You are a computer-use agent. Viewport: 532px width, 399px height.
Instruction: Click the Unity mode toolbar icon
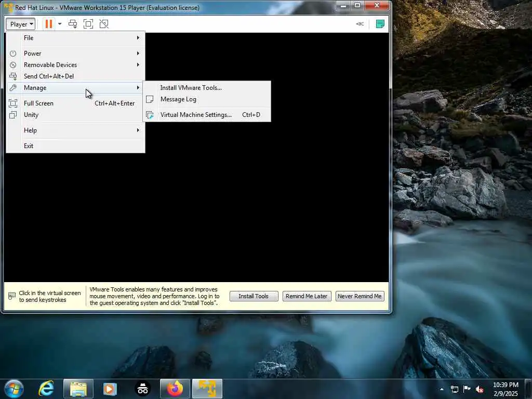tap(104, 24)
